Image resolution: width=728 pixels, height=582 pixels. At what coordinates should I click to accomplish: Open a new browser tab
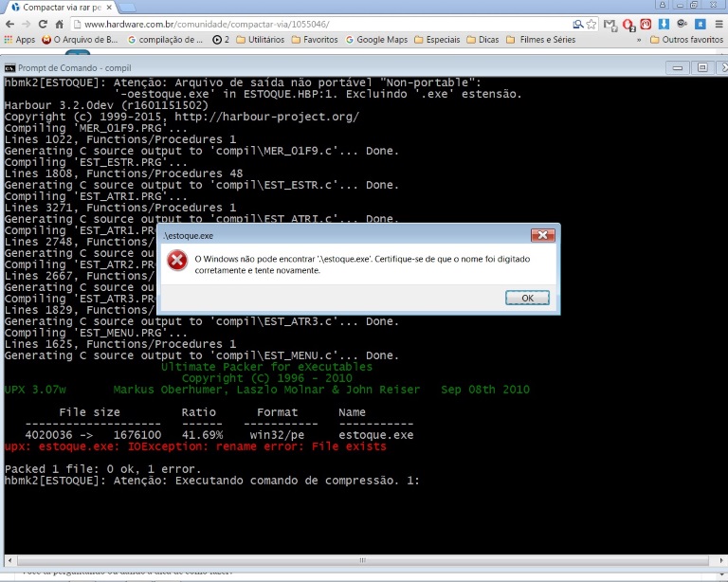[127, 8]
